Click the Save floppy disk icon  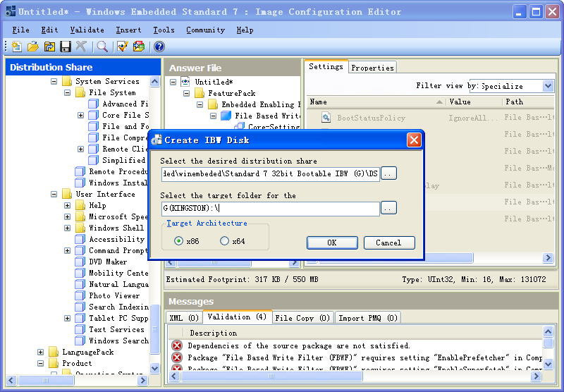pyautogui.click(x=66, y=47)
